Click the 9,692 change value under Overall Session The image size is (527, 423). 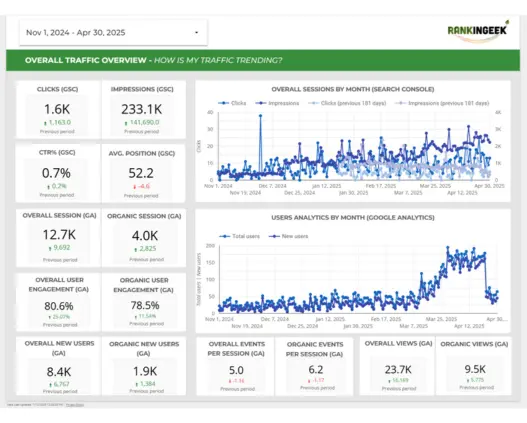click(x=62, y=248)
